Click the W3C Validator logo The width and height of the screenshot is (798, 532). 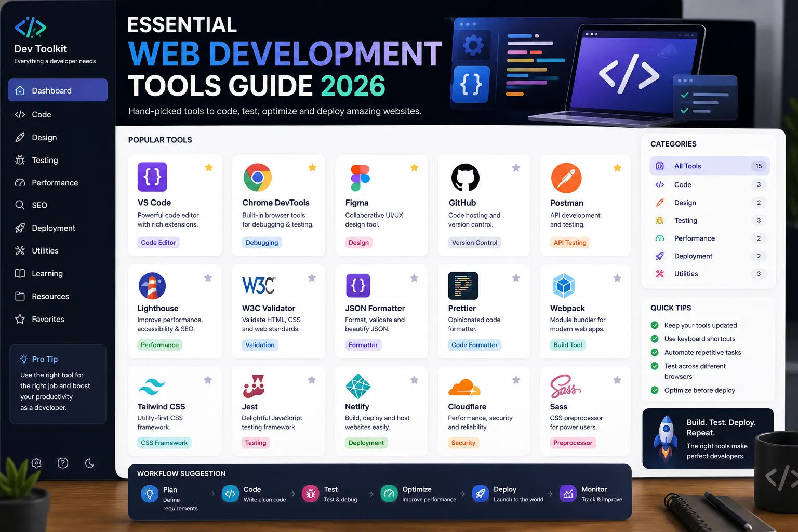(259, 285)
